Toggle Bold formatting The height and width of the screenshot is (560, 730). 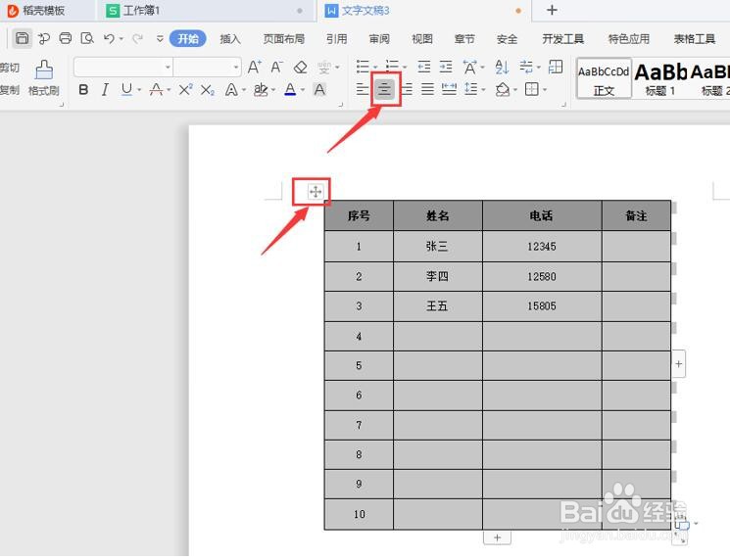tap(83, 89)
